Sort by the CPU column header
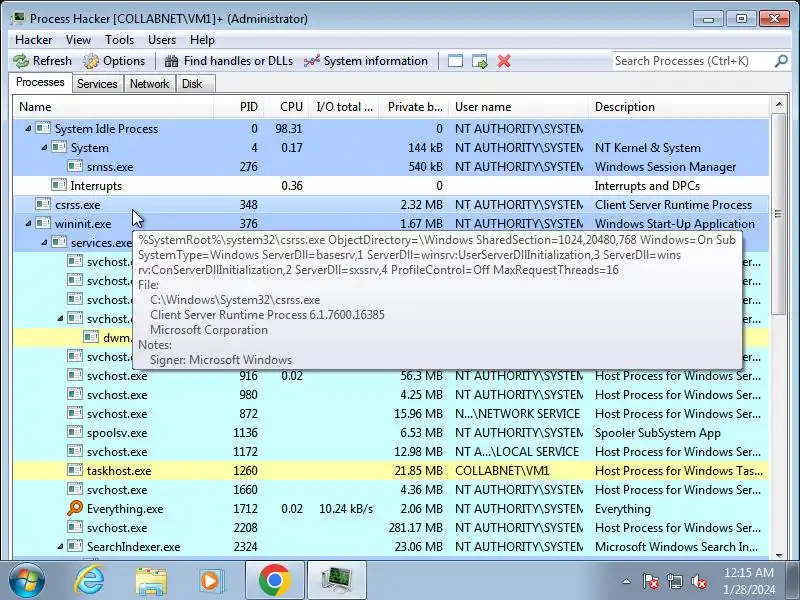The image size is (800, 600). pos(286,107)
